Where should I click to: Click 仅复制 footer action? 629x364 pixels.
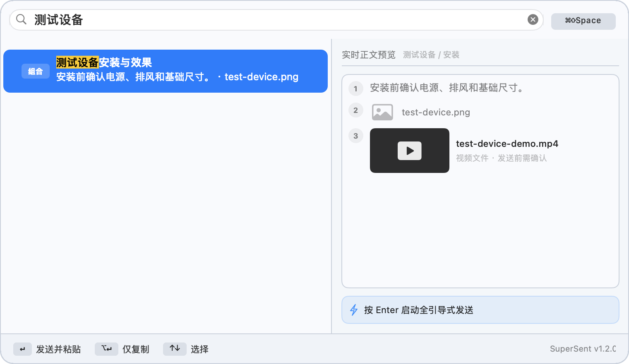point(136,349)
